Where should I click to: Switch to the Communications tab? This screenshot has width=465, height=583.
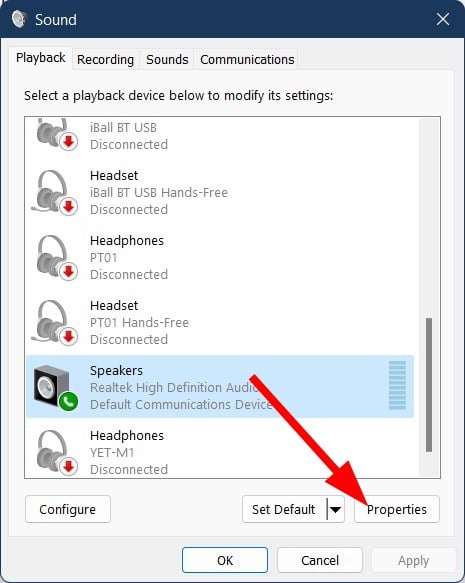(x=247, y=59)
